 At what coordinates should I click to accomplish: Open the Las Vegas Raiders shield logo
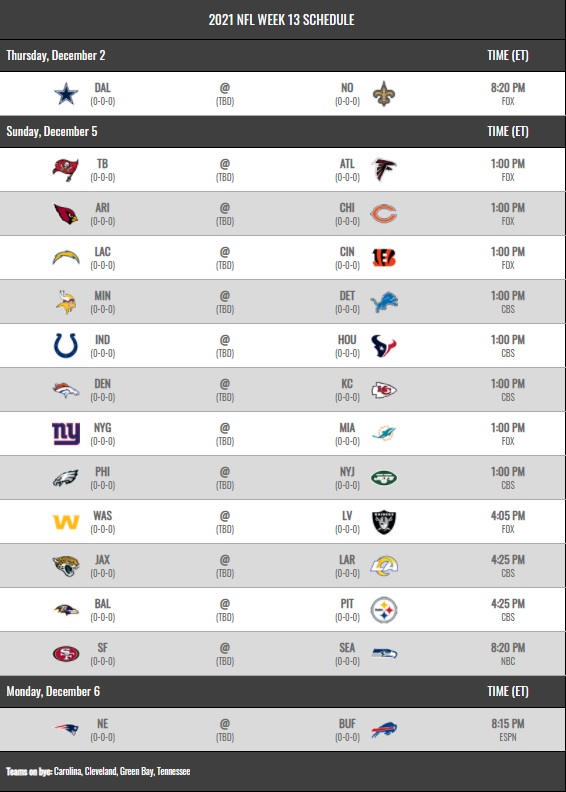point(384,522)
